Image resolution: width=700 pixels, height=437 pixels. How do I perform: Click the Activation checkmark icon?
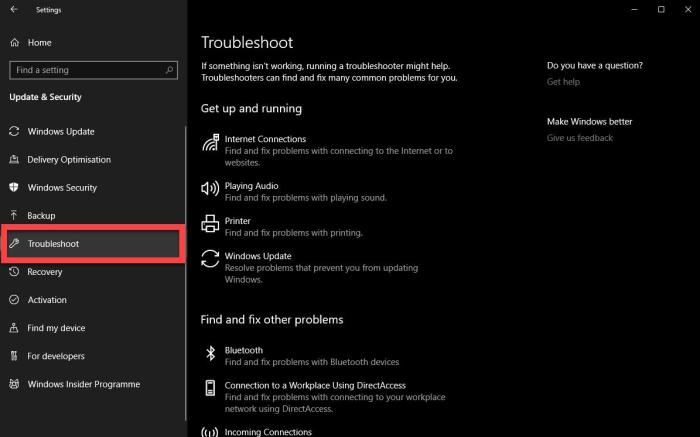14,300
